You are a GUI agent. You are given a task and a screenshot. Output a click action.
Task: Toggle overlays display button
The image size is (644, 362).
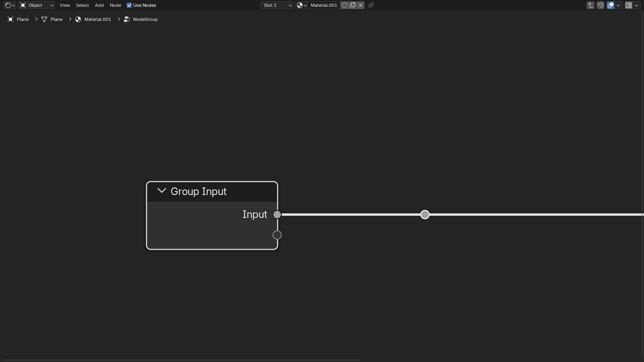point(611,5)
